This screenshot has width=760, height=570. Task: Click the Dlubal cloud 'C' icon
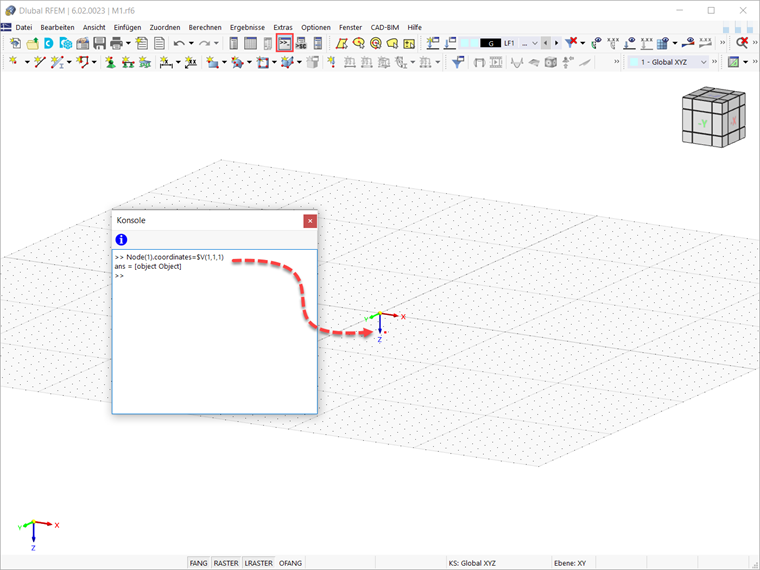[x=48, y=43]
